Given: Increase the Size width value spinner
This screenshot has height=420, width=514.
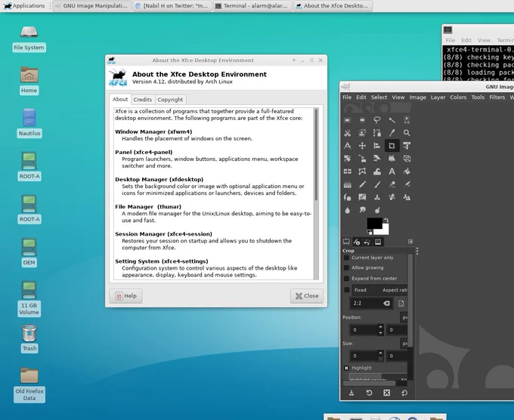Looking at the screenshot, I should 380,354.
